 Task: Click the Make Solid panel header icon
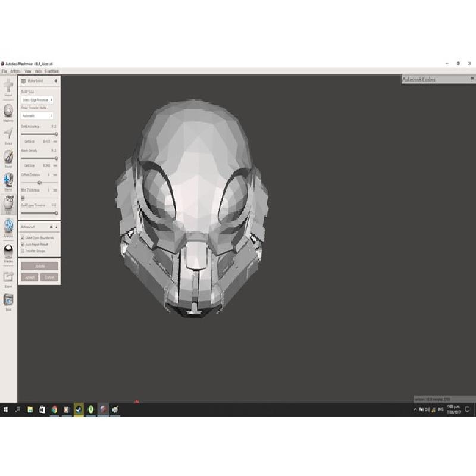pos(23,81)
